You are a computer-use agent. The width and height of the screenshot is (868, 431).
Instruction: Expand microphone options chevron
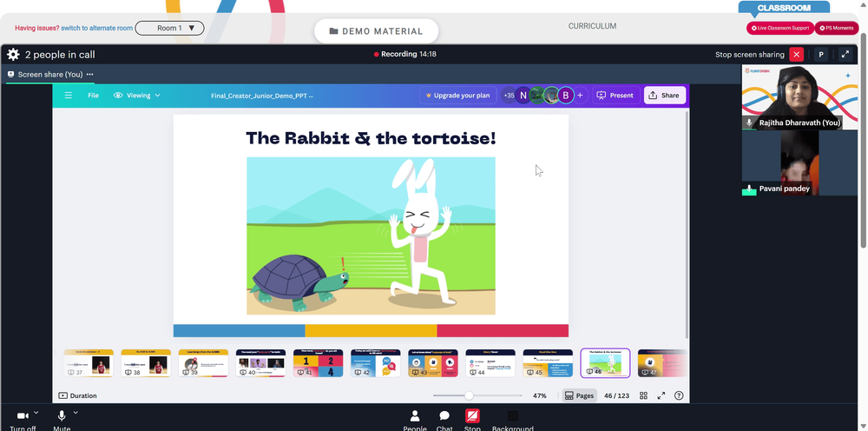click(x=76, y=412)
